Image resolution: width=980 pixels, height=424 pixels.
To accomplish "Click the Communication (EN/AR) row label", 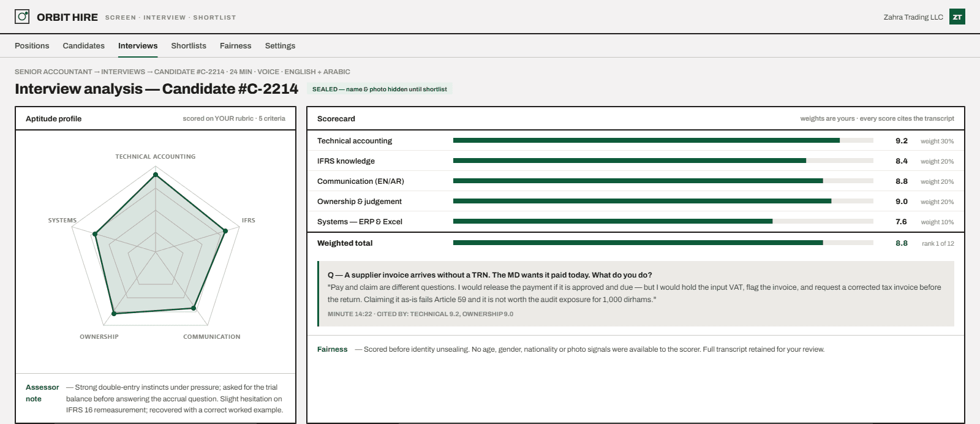I will click(361, 181).
